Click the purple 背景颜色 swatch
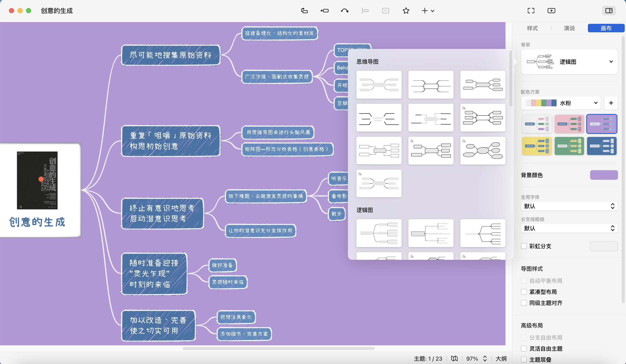The image size is (626, 364). coord(604,175)
